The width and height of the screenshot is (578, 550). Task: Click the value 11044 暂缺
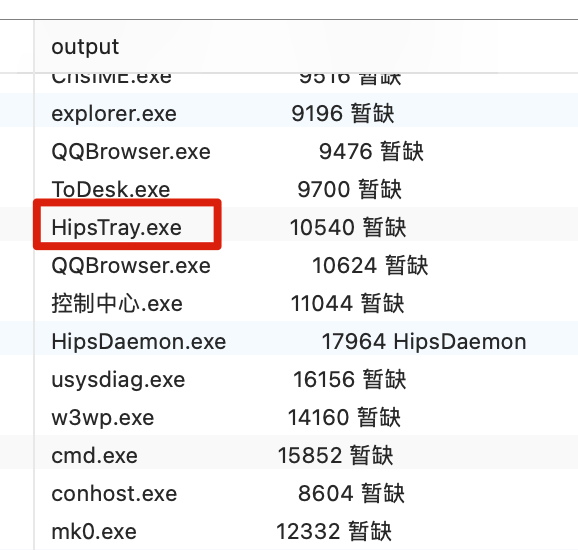[x=348, y=303]
